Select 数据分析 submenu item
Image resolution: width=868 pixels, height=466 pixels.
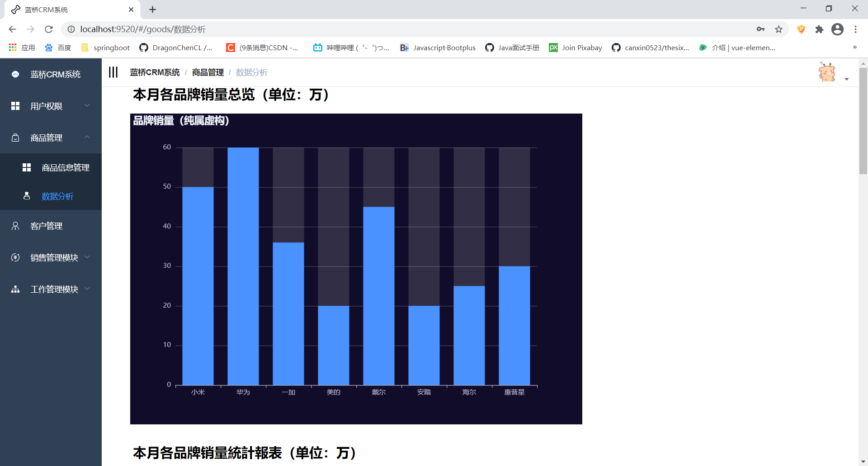(x=51, y=196)
